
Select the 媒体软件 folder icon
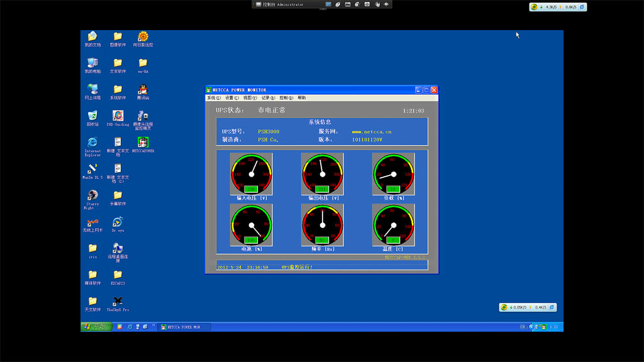pos(92,277)
